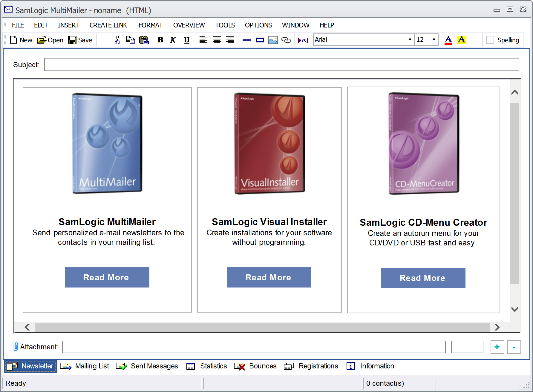Click the small box beside the attachment field
Screen dimensions: 533x392
pos(467,347)
